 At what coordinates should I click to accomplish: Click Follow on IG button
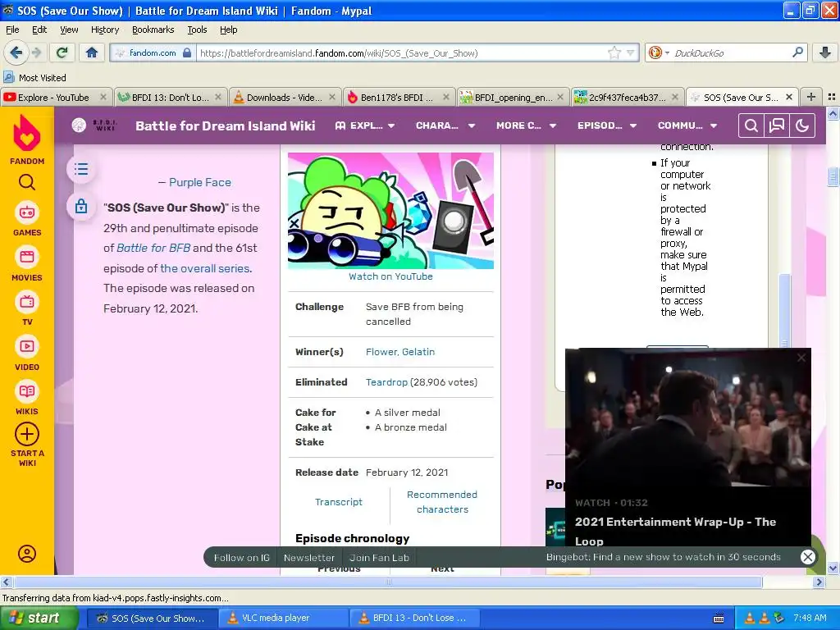[x=242, y=558]
